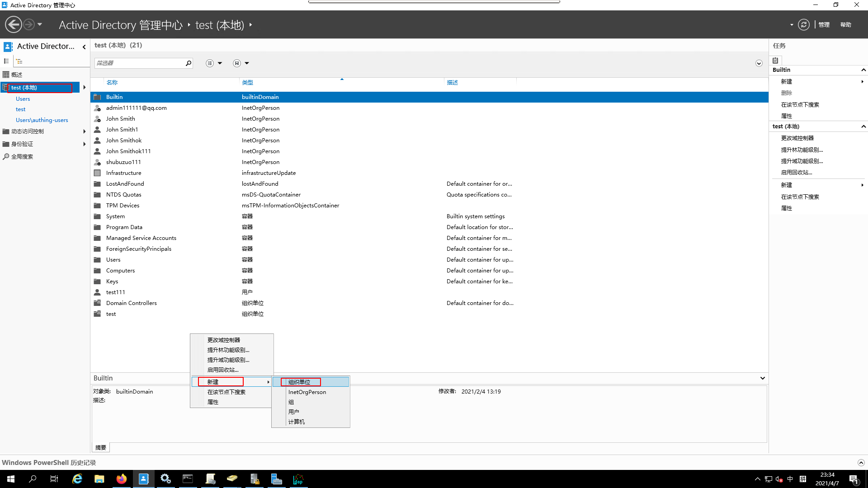Click the refresh icon in the title bar
The height and width of the screenshot is (488, 868).
(x=804, y=24)
